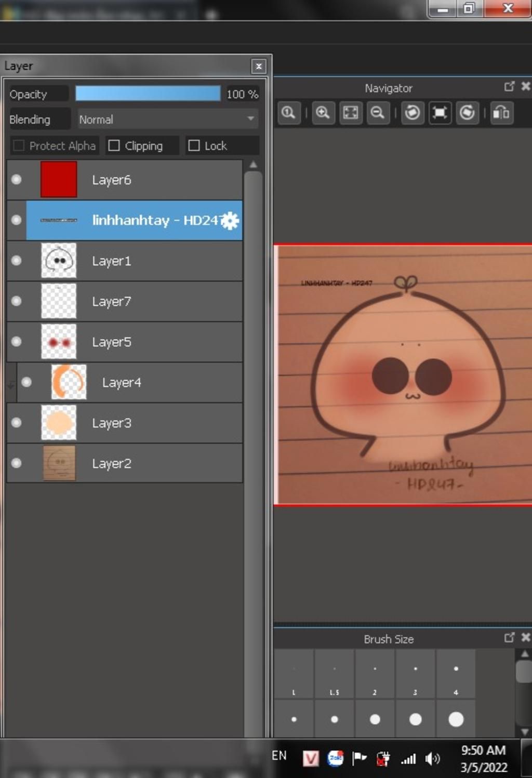The image size is (532, 778).
Task: Select the Layer5 blush thumbnail
Action: pos(59,341)
